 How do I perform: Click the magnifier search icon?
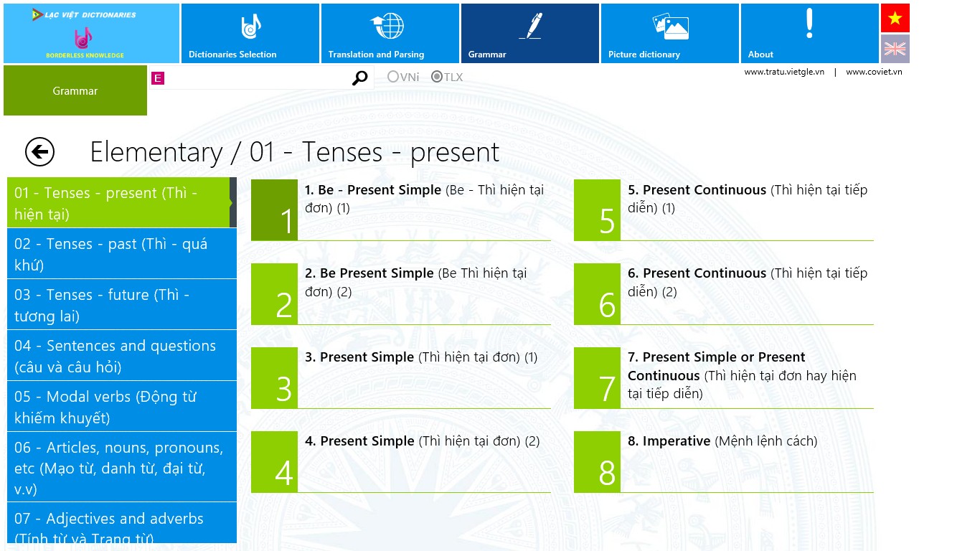[x=360, y=77]
